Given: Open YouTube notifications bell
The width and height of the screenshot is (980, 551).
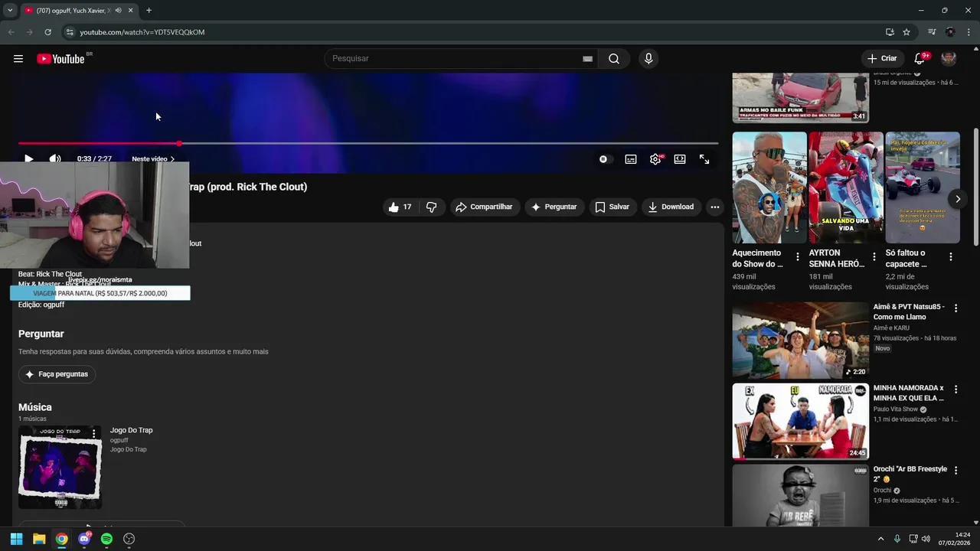Looking at the screenshot, I should (920, 59).
